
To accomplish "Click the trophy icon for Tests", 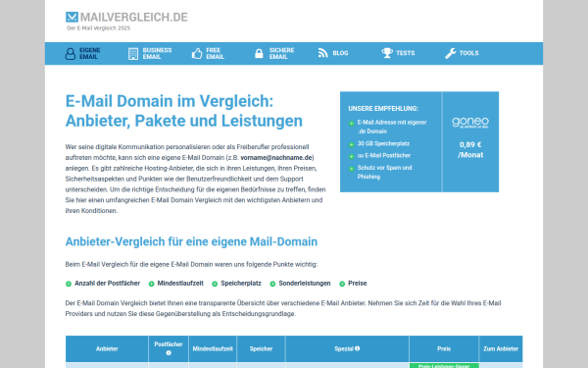I will pyautogui.click(x=387, y=53).
